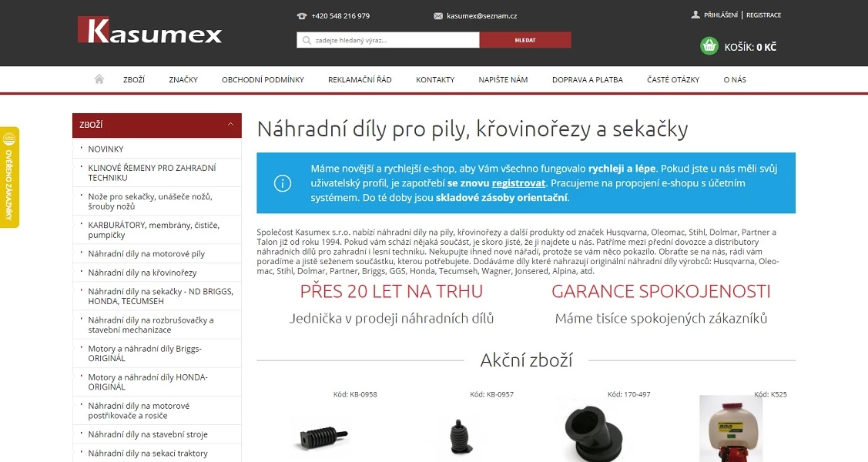Click the phone icon beside the number

[x=302, y=16]
